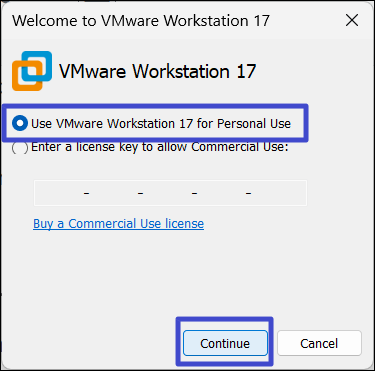Close the Welcome dialog with the X

(x=352, y=20)
